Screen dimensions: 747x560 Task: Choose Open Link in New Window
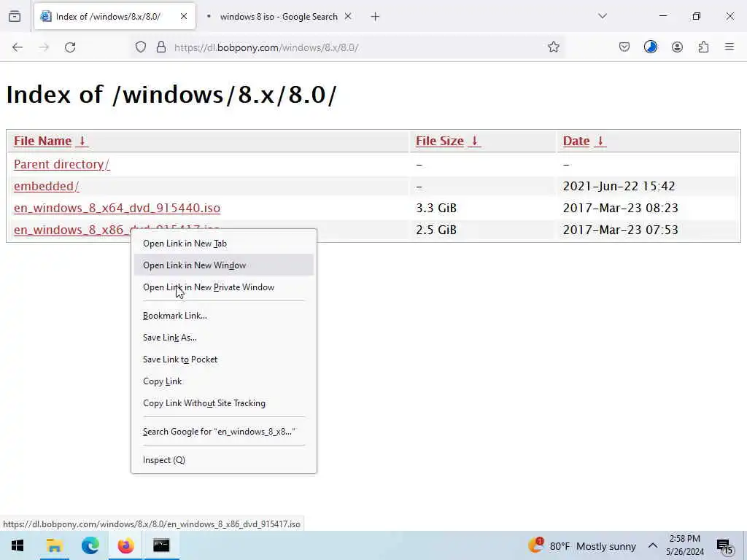(x=223, y=265)
